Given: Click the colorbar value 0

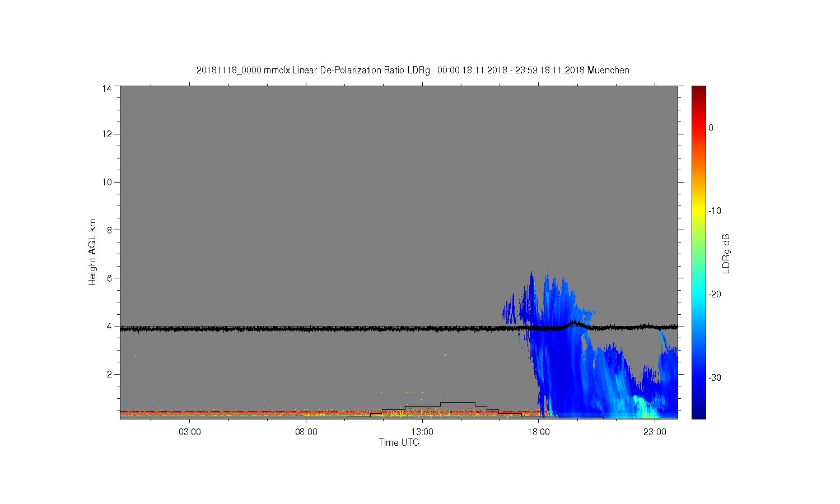Looking at the screenshot, I should pos(711,128).
